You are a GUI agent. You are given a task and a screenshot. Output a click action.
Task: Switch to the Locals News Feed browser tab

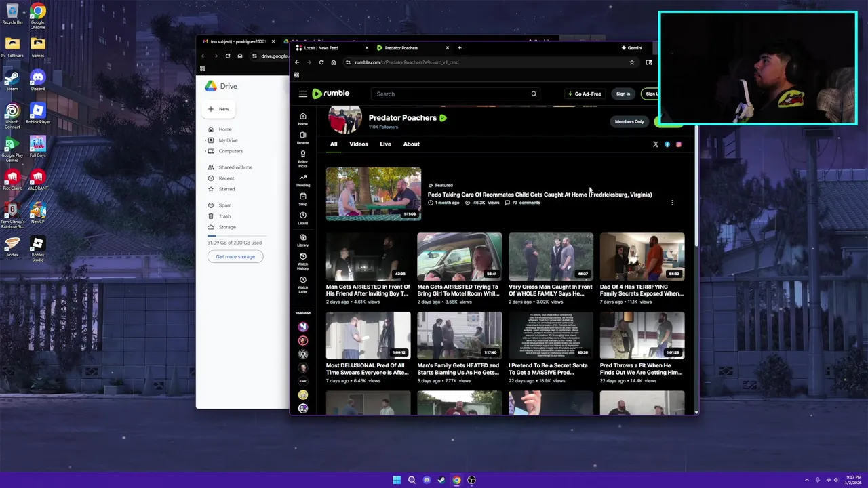pos(332,48)
